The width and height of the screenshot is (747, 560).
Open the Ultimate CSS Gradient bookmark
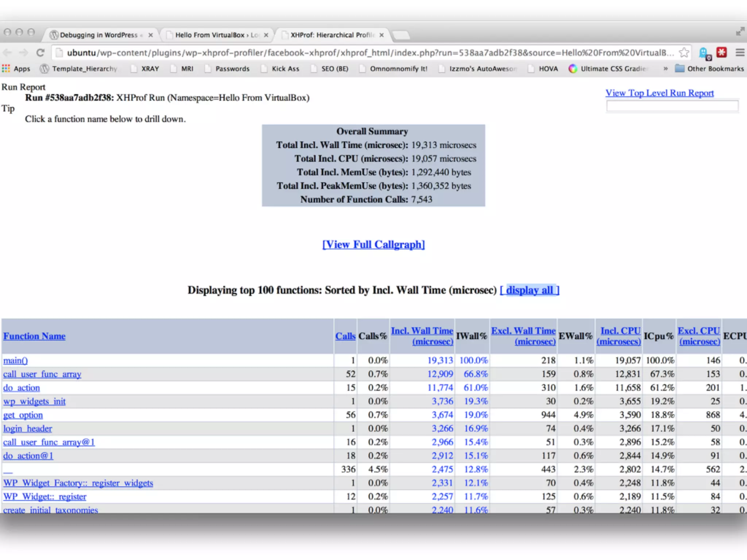pos(608,69)
